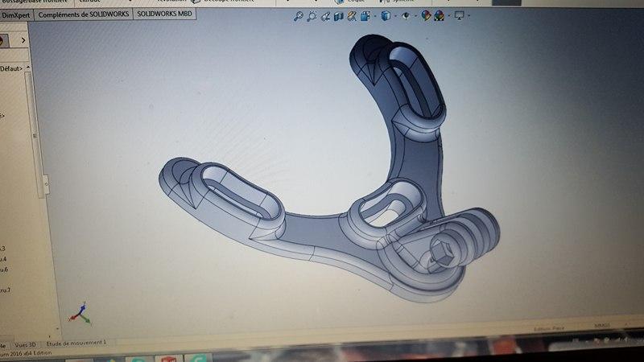Viewport: 644px width, 362px height.
Task: Open the Dynamic Annotation Views icon
Action: (x=352, y=16)
